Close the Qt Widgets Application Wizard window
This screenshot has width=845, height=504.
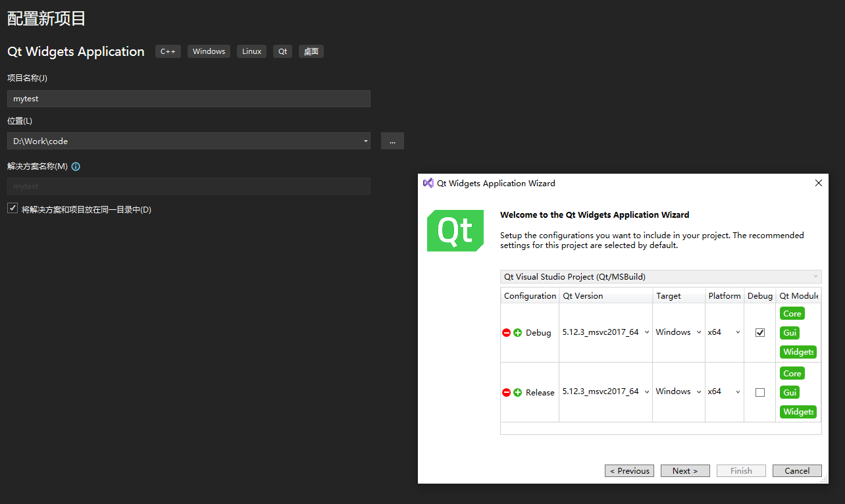click(x=819, y=183)
